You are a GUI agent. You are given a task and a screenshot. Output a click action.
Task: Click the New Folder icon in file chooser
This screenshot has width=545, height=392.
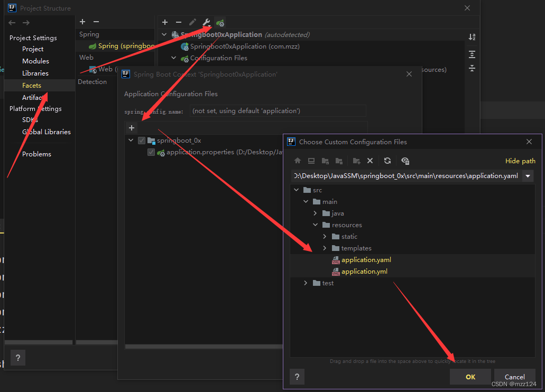357,161
